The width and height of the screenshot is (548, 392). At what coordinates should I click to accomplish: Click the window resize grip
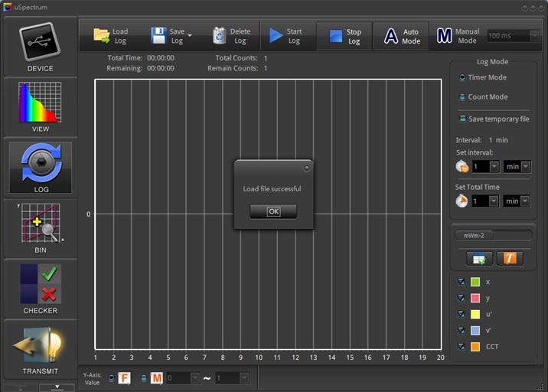540,386
